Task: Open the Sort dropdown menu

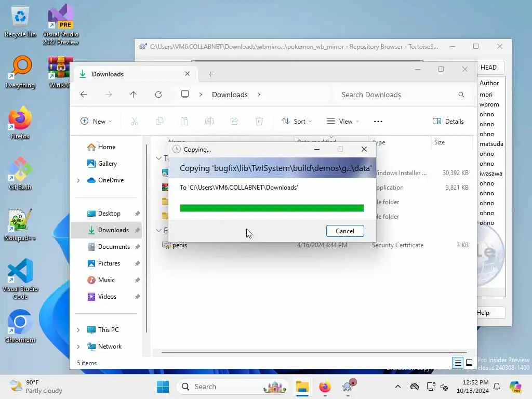Action: tap(297, 121)
